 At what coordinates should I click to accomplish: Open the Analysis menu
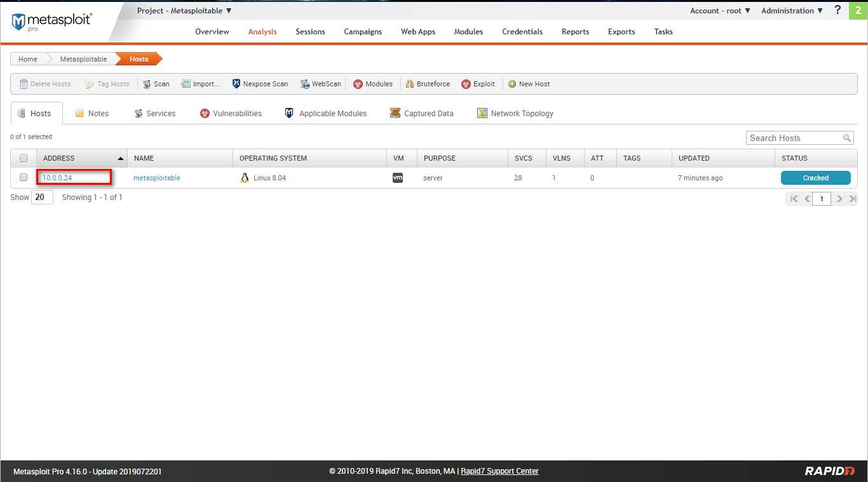tap(262, 32)
